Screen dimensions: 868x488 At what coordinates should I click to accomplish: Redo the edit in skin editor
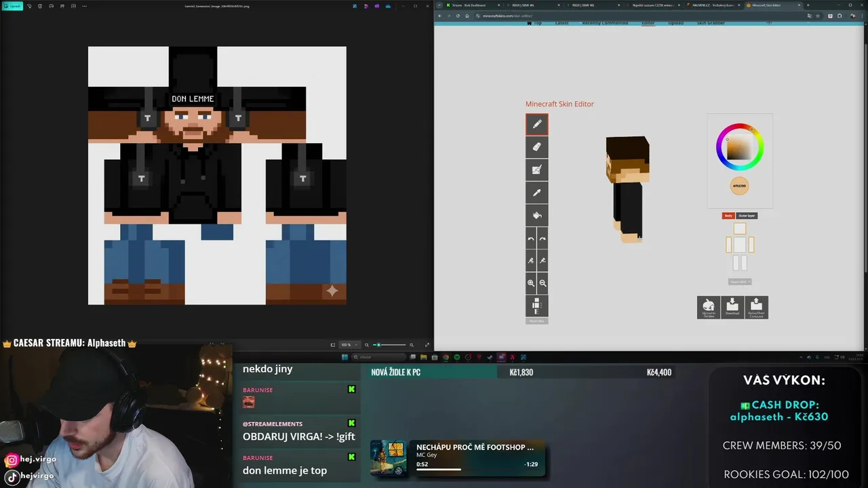pyautogui.click(x=542, y=239)
